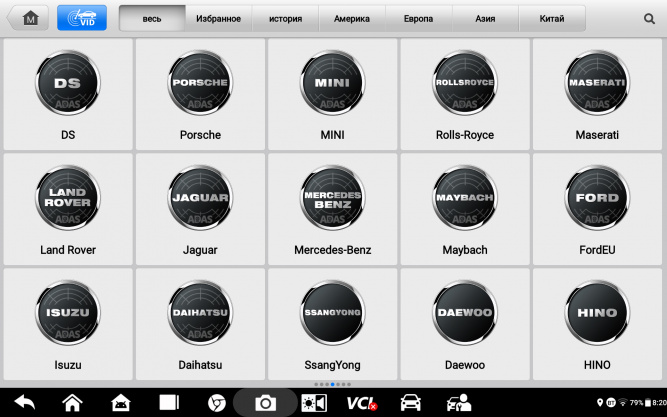Open the FordEU brand icon

click(x=597, y=198)
